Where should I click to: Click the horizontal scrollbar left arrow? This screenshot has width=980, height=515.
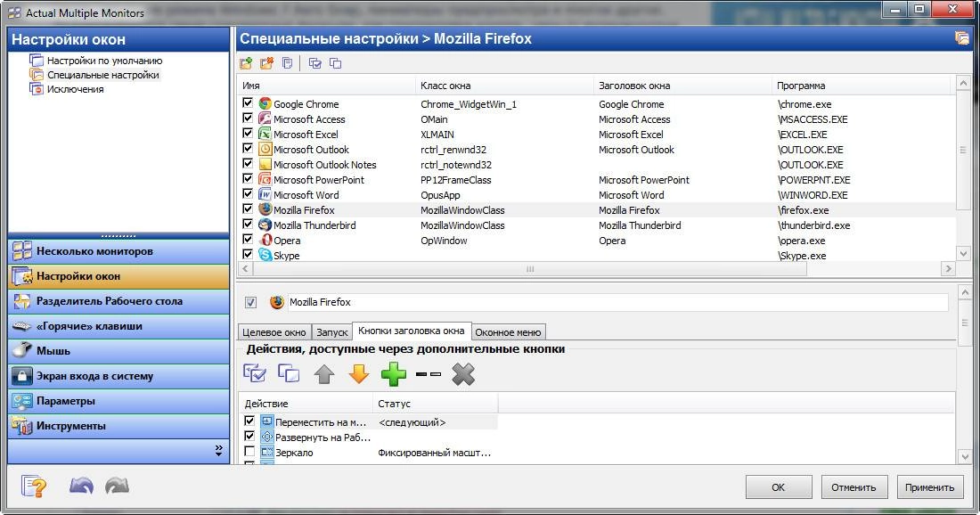pos(245,269)
